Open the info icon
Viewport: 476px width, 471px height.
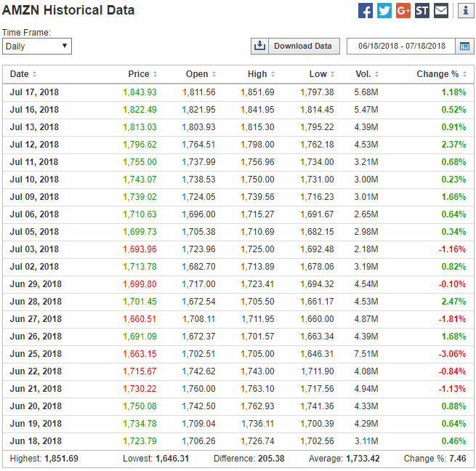pyautogui.click(x=465, y=11)
